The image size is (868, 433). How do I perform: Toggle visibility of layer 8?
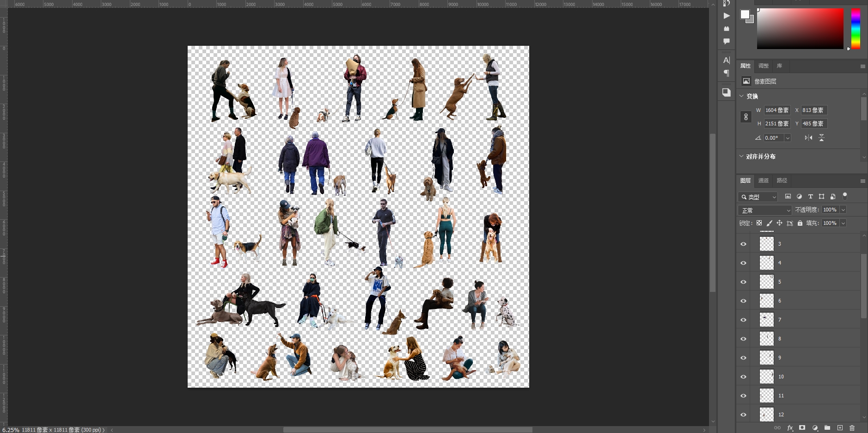pos(744,339)
